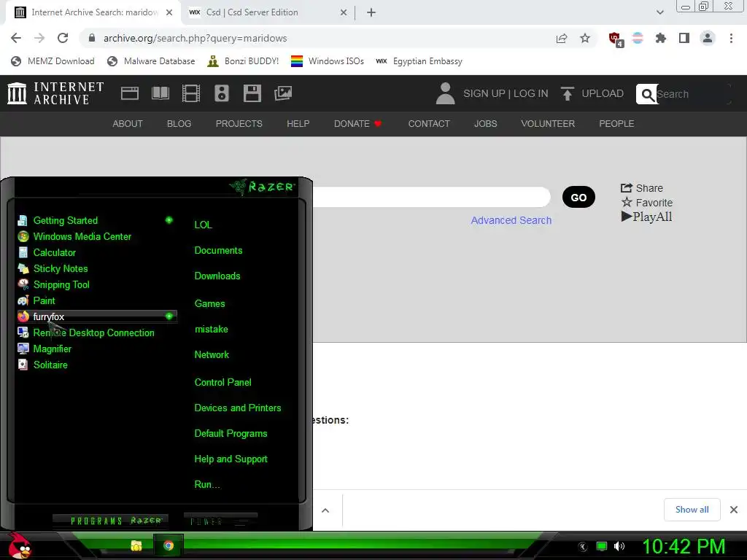The width and height of the screenshot is (747, 560).
Task: Click LOG IN link
Action: [x=531, y=93]
